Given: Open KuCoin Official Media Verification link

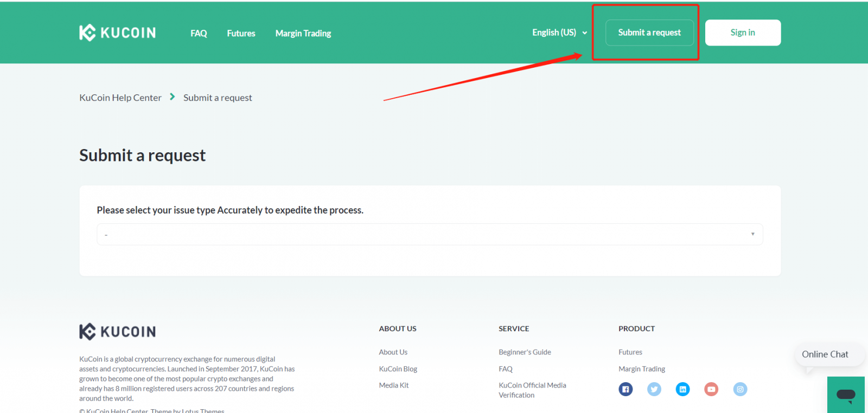Looking at the screenshot, I should pyautogui.click(x=532, y=390).
